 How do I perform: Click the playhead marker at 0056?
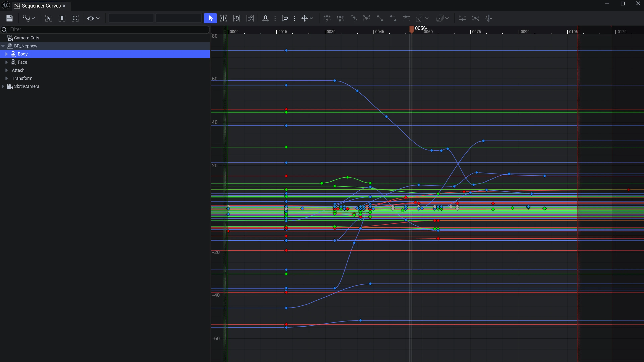tap(412, 29)
